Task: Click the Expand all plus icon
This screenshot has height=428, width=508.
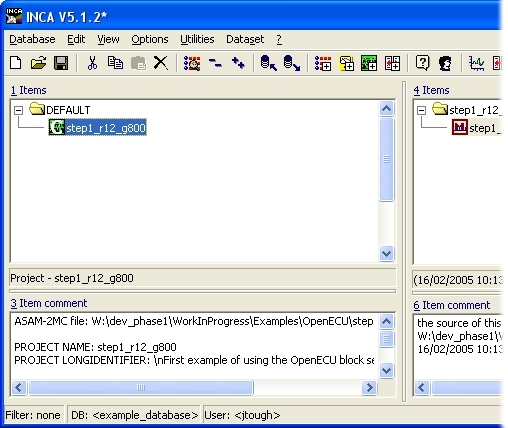Action: pyautogui.click(x=238, y=63)
